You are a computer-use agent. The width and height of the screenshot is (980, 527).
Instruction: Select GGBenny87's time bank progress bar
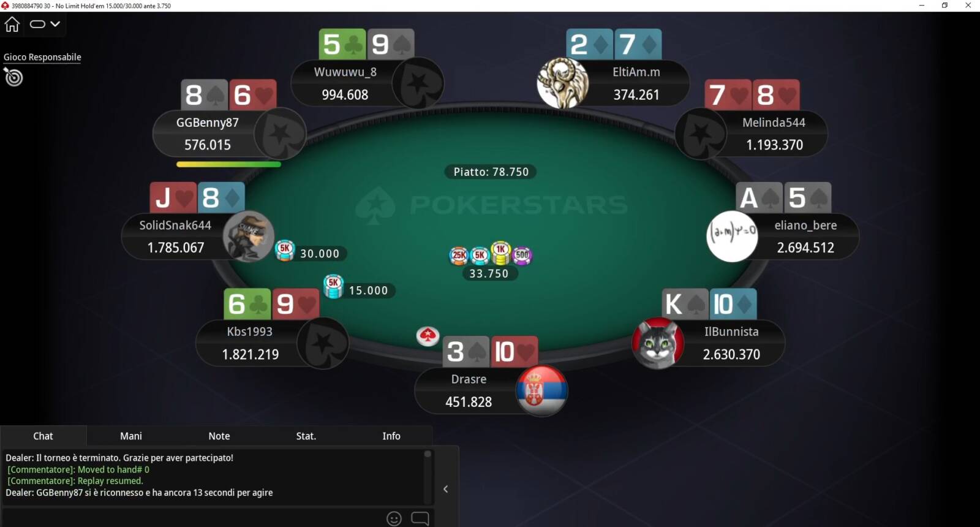coord(228,164)
